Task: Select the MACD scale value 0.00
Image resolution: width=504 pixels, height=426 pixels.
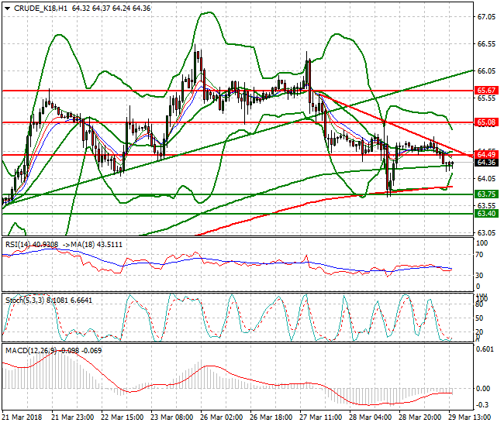Action: 483,389
